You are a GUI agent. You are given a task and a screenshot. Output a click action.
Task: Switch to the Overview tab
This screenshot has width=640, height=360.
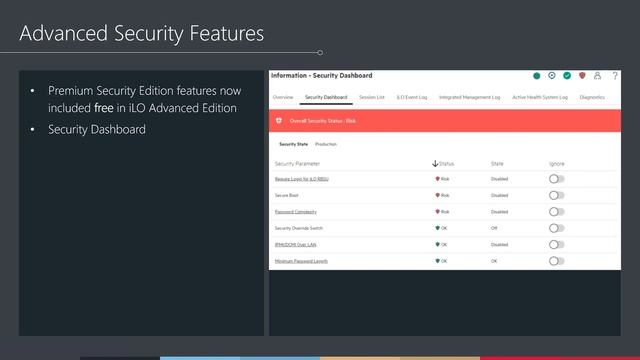(x=283, y=97)
